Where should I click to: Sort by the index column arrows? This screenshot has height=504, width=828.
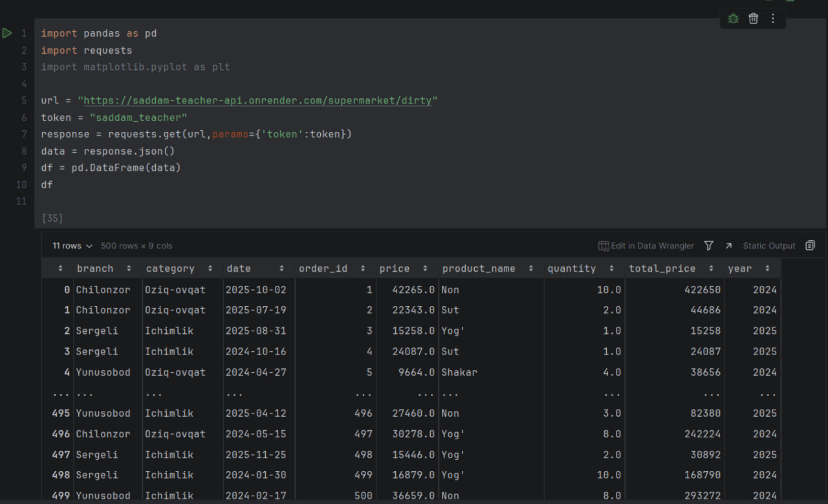61,268
